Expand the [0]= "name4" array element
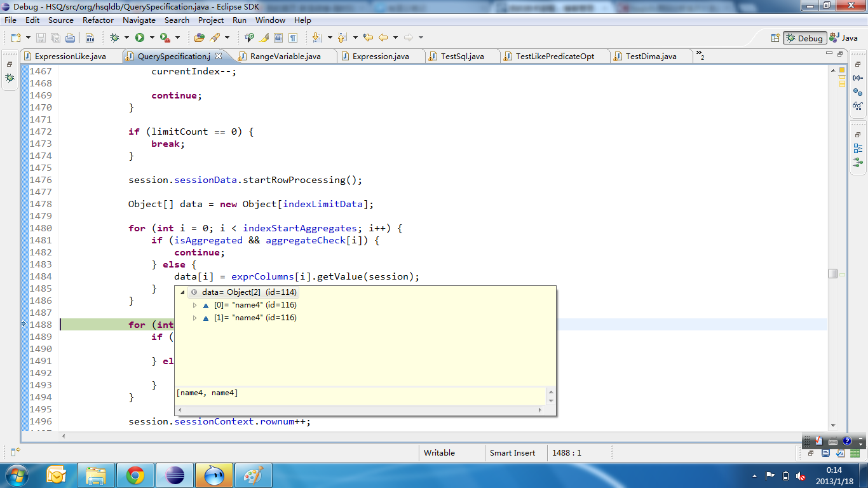 [195, 306]
